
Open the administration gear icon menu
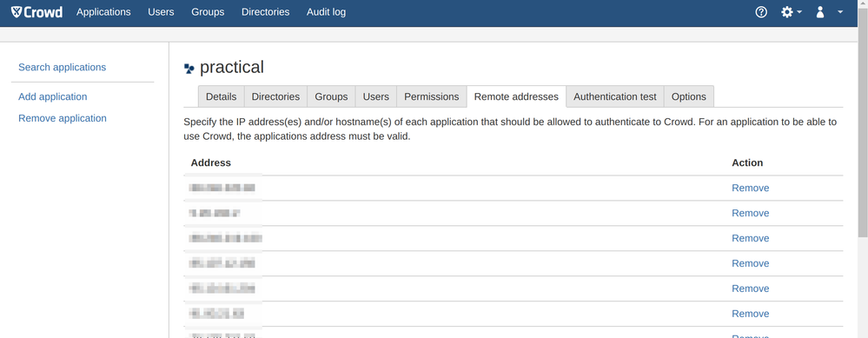tap(786, 12)
